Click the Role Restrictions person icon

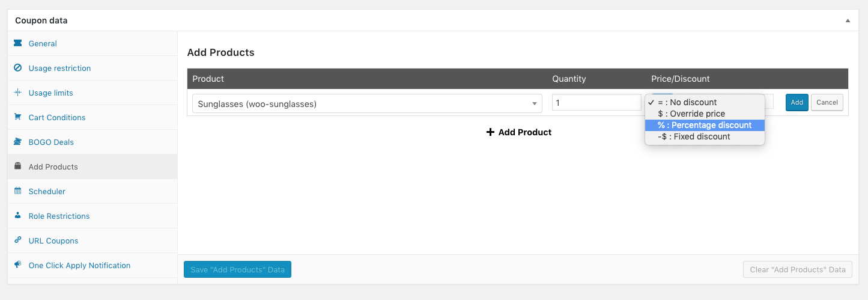pos(17,216)
